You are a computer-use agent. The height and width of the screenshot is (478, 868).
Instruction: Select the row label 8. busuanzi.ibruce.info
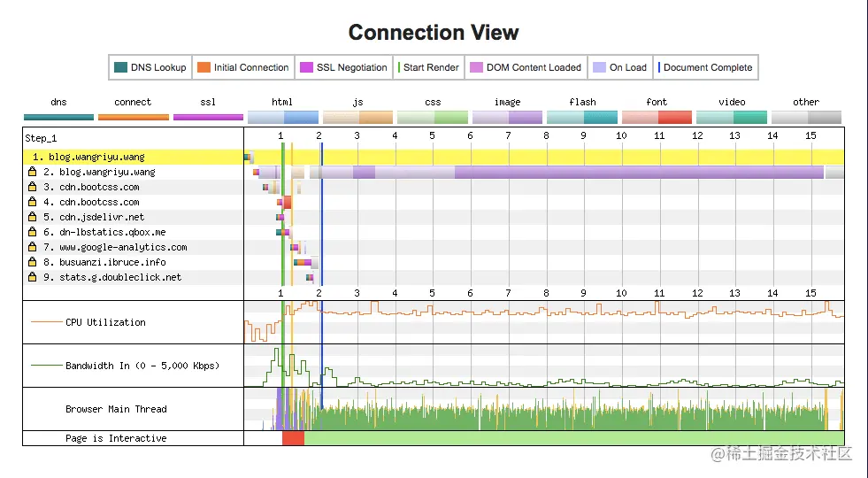[x=104, y=261]
